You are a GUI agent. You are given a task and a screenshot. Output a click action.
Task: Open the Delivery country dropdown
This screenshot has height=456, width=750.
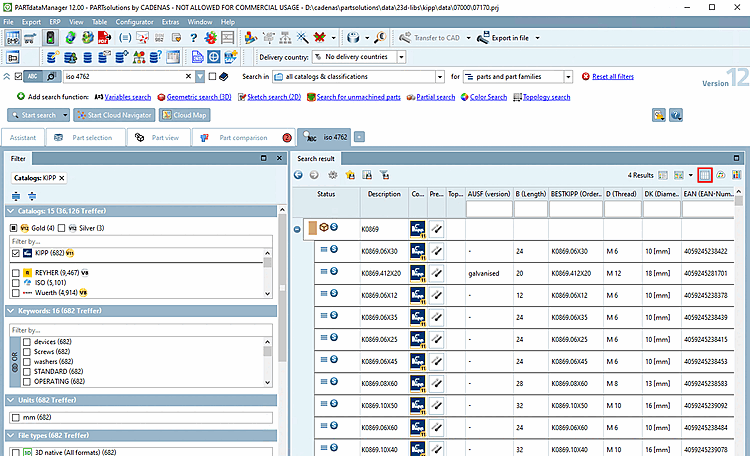401,57
